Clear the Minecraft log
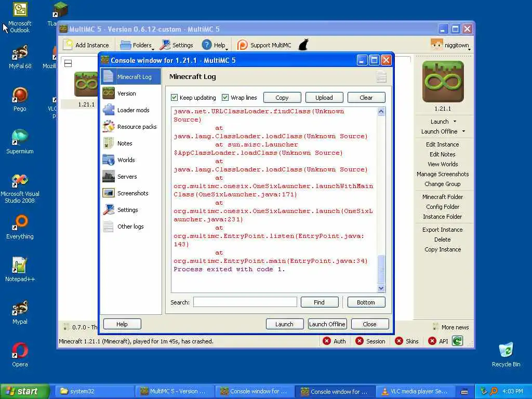The height and width of the screenshot is (399, 532). (366, 97)
